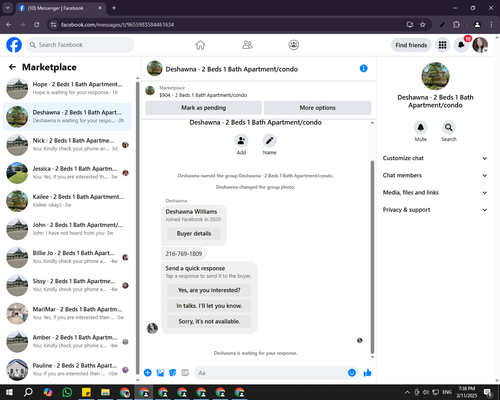This screenshot has width=500, height=400.
Task: Open Pauline's 2 Beds 2 Baths conversation
Action: tap(68, 369)
